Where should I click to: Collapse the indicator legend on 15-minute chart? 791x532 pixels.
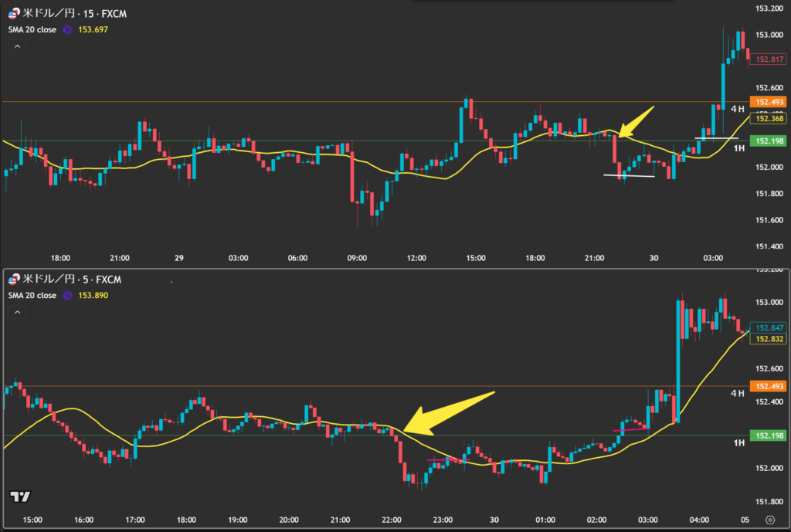[16, 46]
